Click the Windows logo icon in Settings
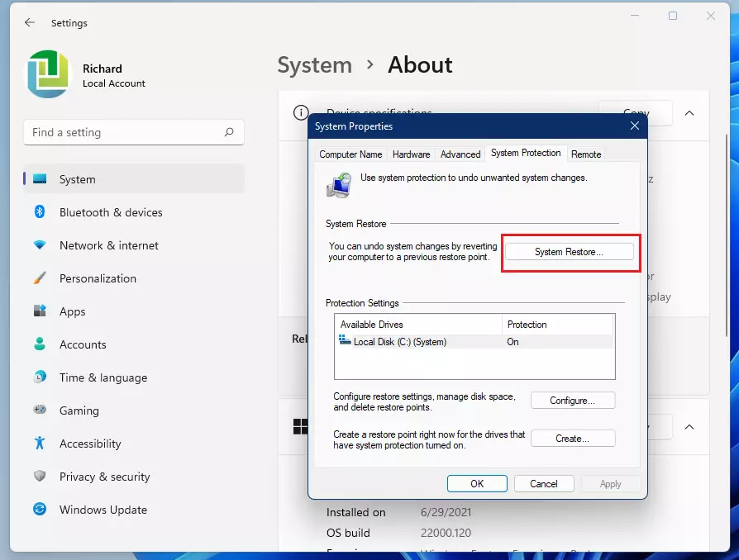Viewport: 739px width, 560px height. coord(300,427)
